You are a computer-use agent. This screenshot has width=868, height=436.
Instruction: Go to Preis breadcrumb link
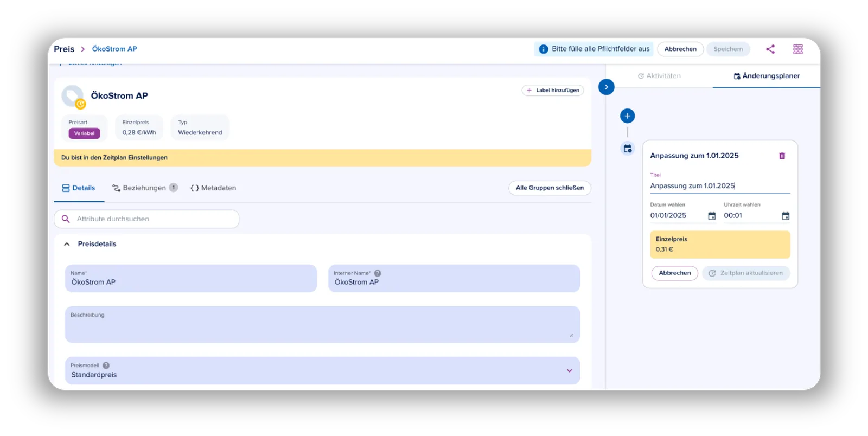click(x=64, y=49)
